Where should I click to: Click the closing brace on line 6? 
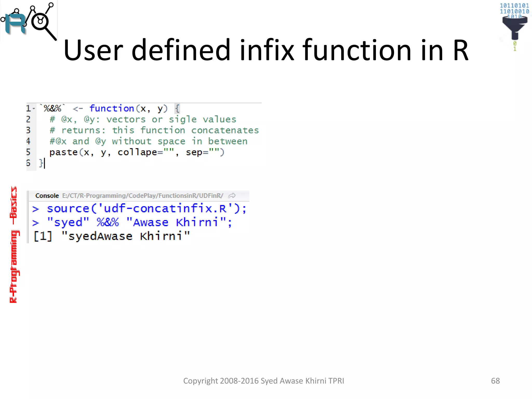41,163
